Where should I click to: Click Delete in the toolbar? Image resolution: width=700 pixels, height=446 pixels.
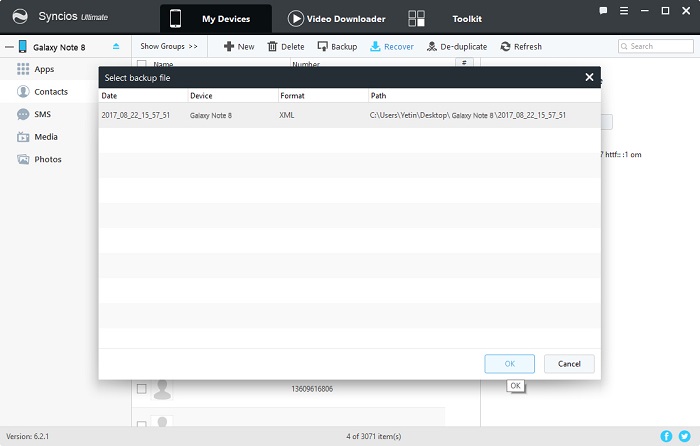coord(286,46)
